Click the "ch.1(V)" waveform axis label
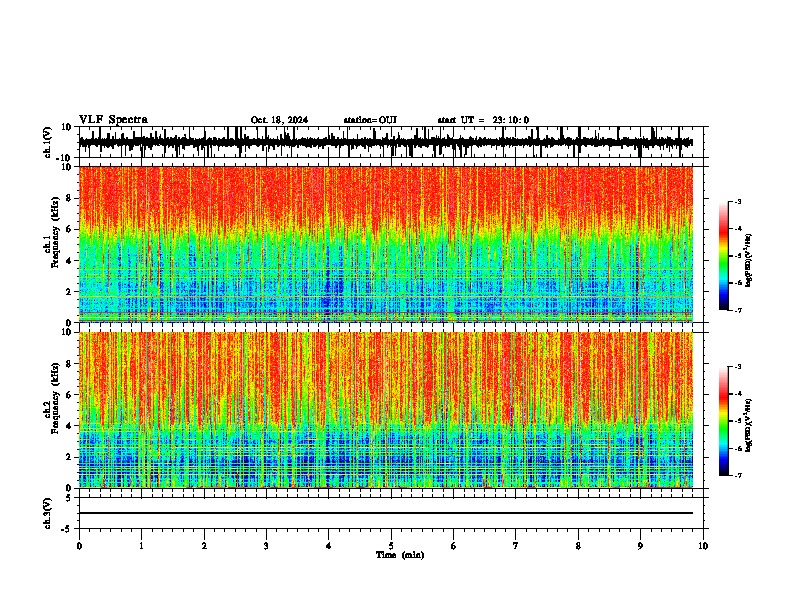This screenshot has height=612, width=792. (48, 142)
